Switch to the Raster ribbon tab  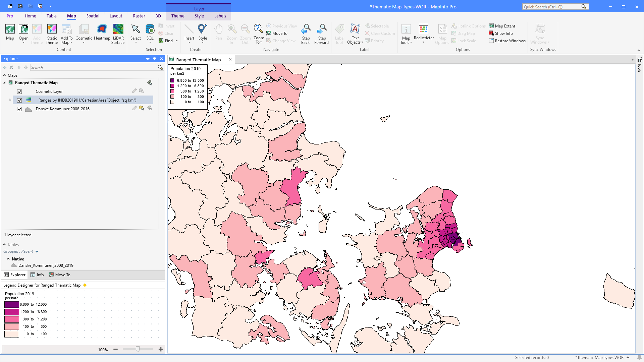pos(139,16)
